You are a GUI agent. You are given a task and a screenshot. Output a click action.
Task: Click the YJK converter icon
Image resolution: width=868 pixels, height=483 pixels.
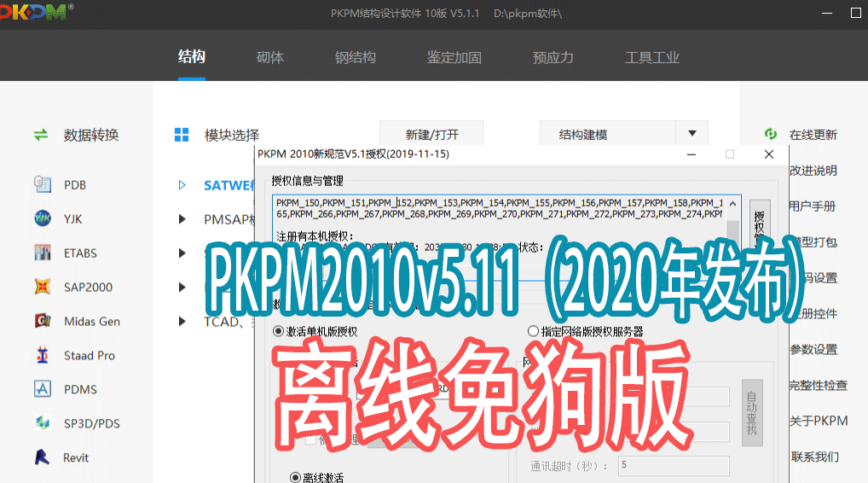(43, 218)
